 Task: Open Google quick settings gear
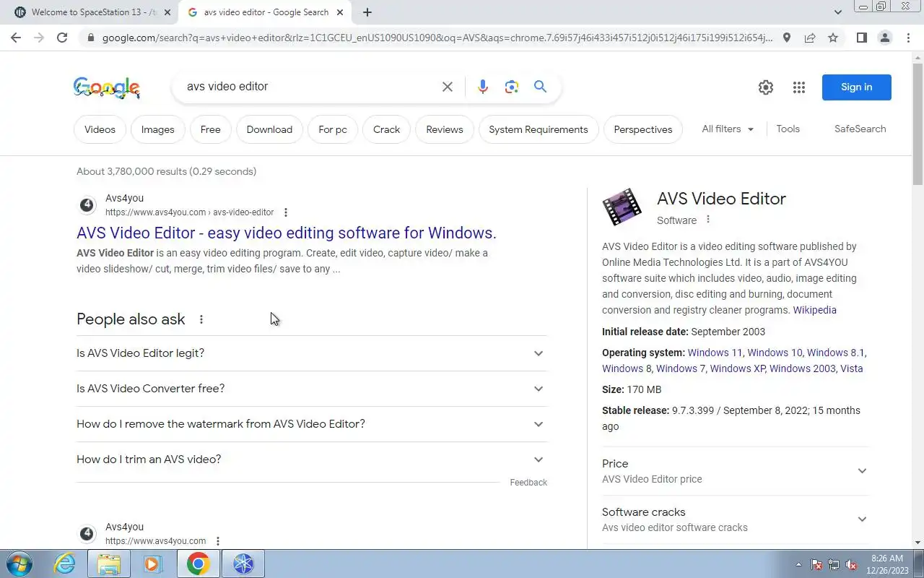[x=766, y=87]
